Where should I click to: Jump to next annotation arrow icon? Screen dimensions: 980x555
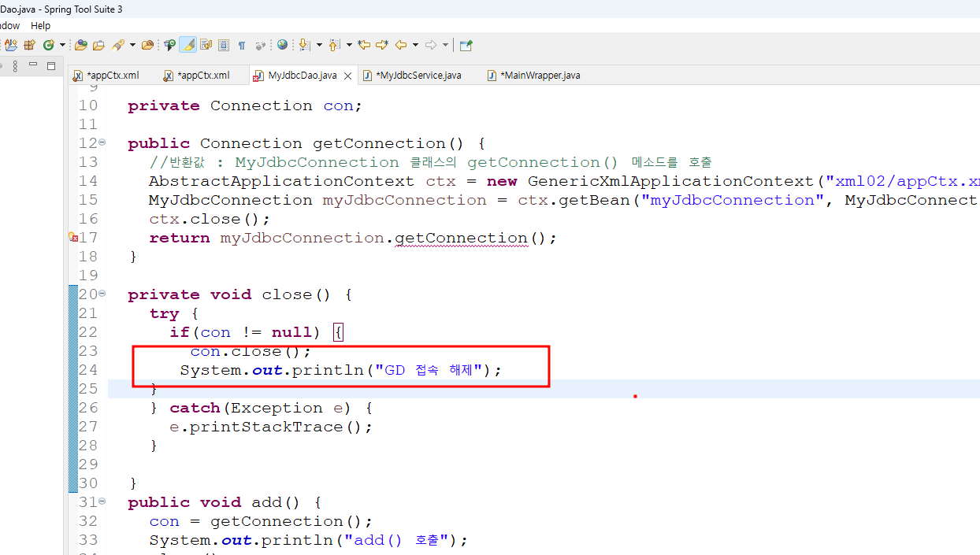click(x=303, y=45)
